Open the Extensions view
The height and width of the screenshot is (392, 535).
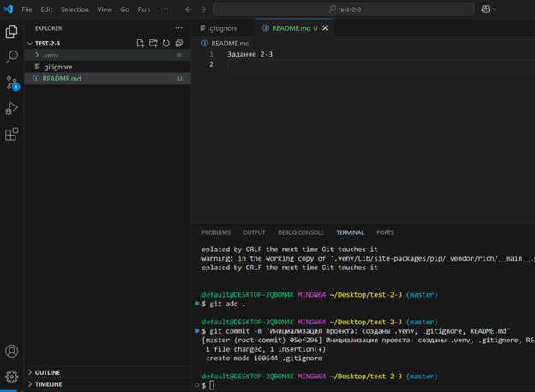(12, 135)
